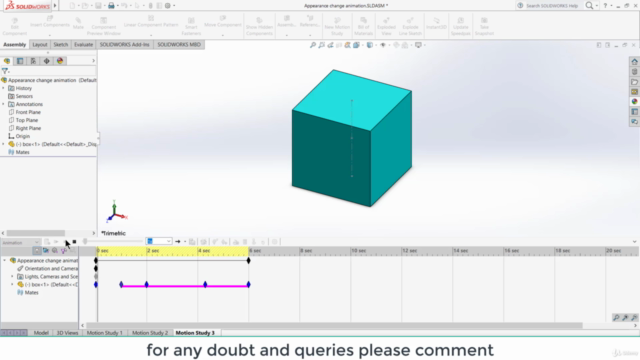640x360 pixels.
Task: Switch to the Assembly ribbon tab
Action: click(x=14, y=44)
